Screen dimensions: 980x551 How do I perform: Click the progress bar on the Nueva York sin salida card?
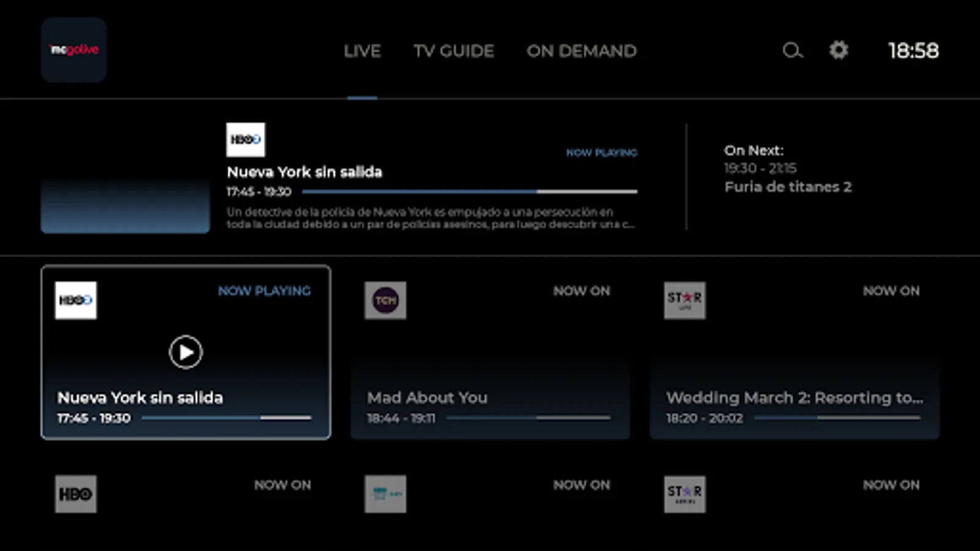(227, 418)
